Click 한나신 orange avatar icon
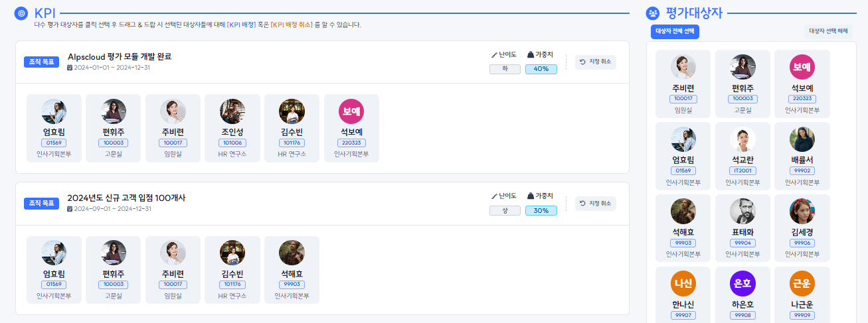This screenshot has width=868, height=323. pyautogui.click(x=683, y=284)
